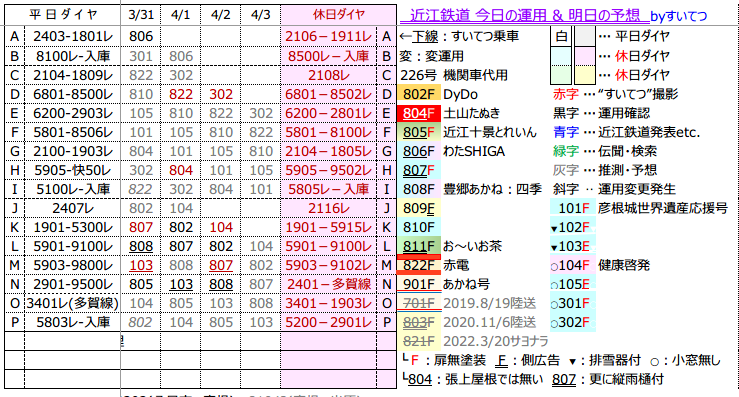Screen dimensions: 739x397
Task: Click the 101F legend cell
Action: [573, 208]
